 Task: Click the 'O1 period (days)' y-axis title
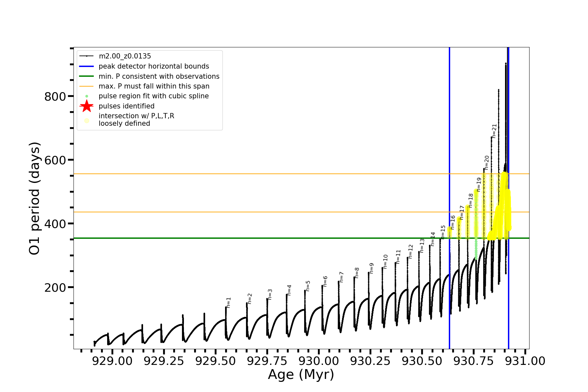pyautogui.click(x=34, y=198)
